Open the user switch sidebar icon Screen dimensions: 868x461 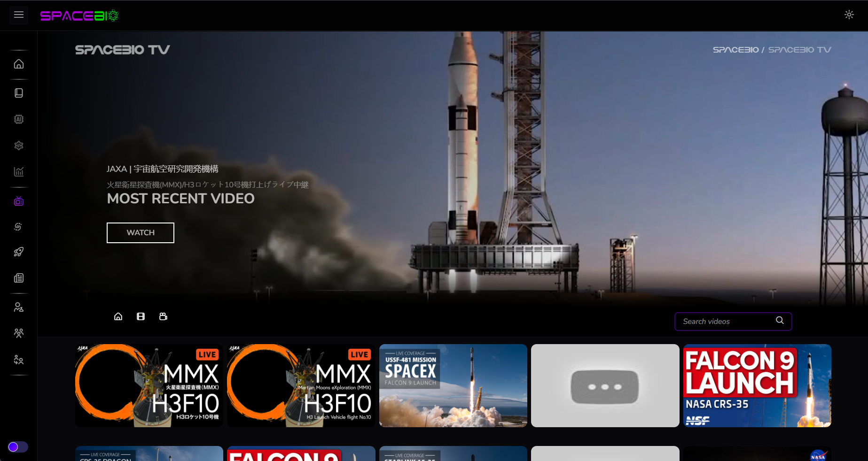(19, 360)
